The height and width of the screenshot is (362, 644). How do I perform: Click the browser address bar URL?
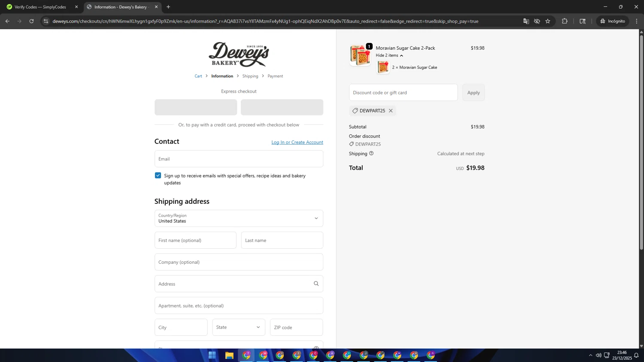click(x=265, y=21)
